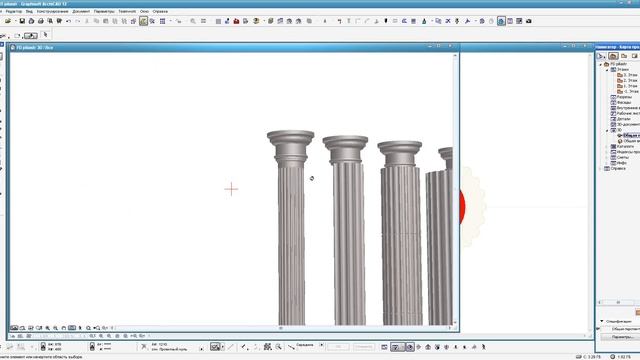640x360 pixels.
Task: Click the walking figure icon at bottom toolbar
Action: pyautogui.click(x=483, y=347)
